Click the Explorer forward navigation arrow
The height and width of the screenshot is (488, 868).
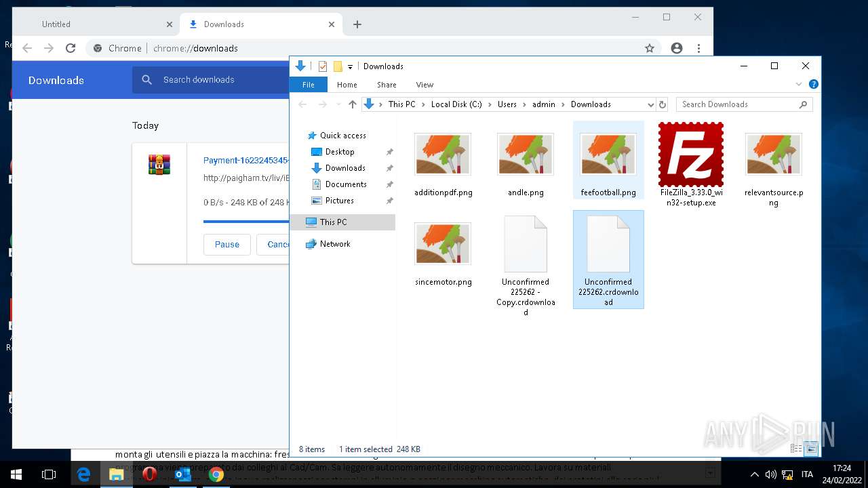(323, 104)
